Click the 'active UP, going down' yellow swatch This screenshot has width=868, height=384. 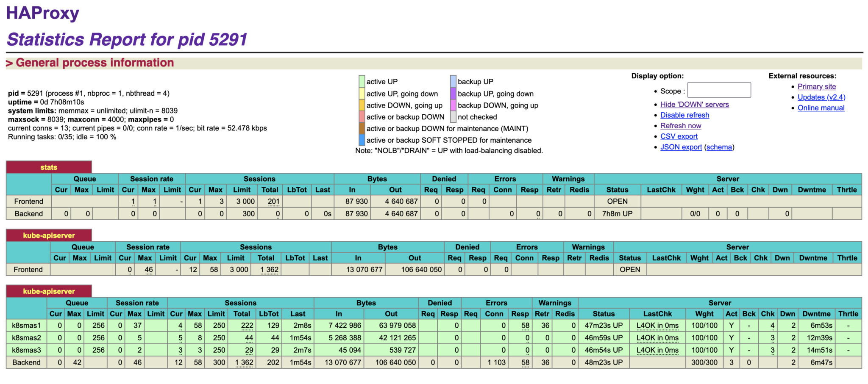pos(362,93)
